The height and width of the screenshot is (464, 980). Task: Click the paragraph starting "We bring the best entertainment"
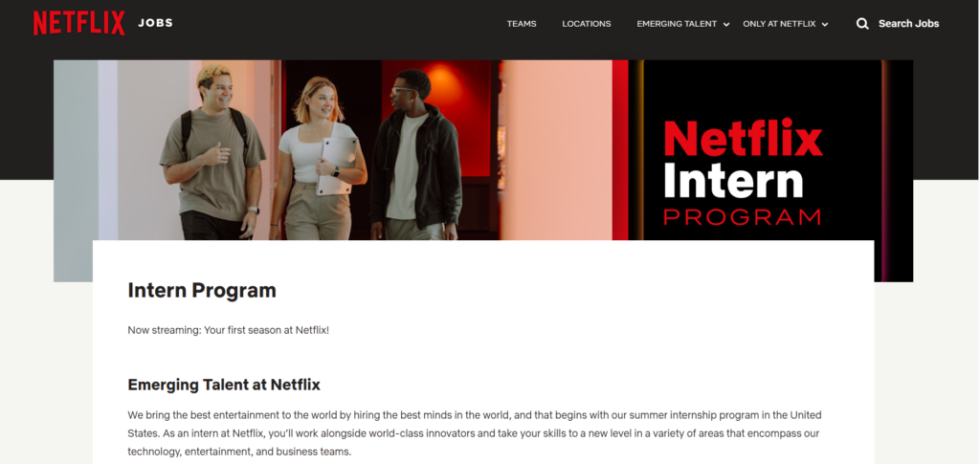click(x=475, y=432)
